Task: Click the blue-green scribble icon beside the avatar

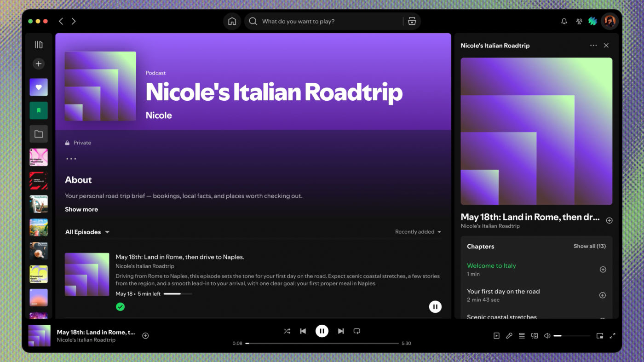Action: (592, 21)
